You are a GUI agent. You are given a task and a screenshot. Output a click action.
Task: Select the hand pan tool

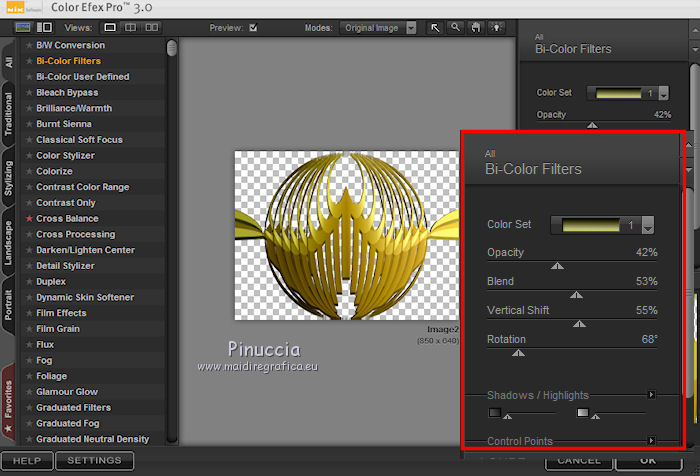point(476,28)
